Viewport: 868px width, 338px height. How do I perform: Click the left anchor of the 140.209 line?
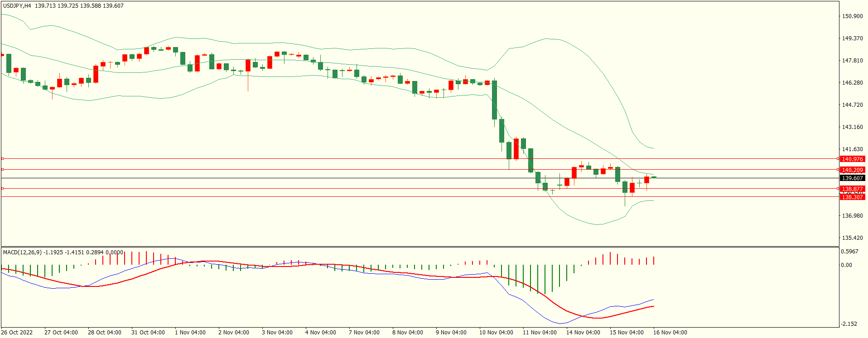pos(2,170)
